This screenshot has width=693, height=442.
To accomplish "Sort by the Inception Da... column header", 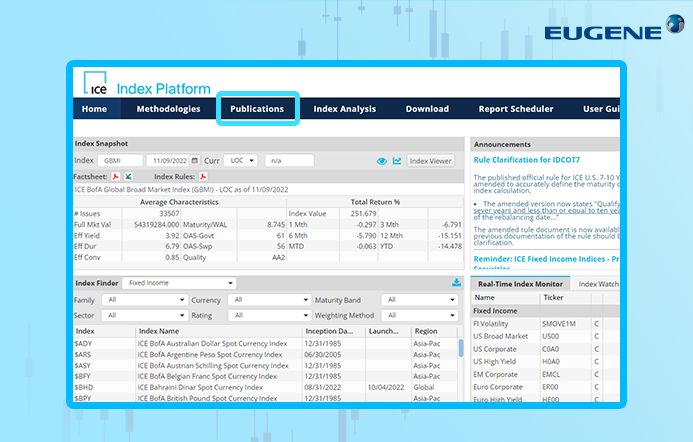I will coord(334,331).
